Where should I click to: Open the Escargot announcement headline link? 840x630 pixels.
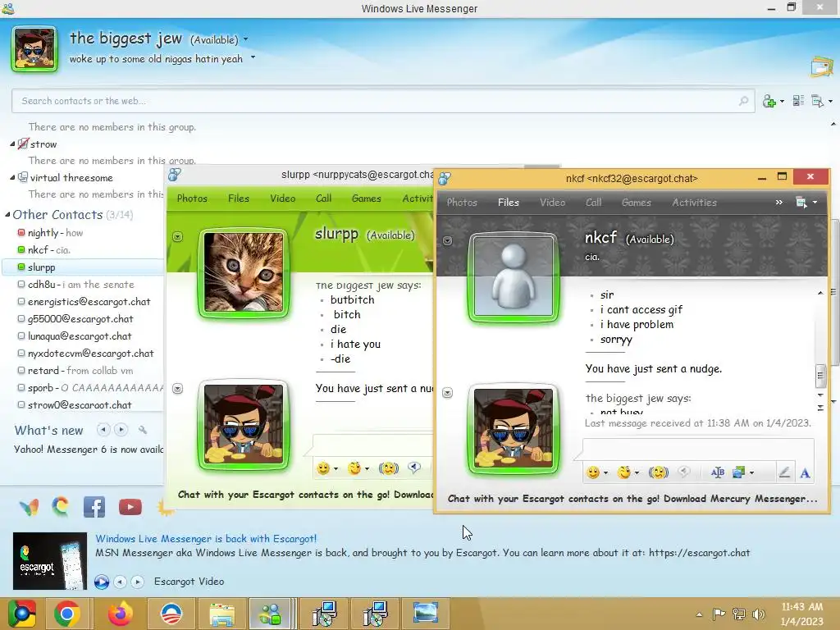coord(206,538)
